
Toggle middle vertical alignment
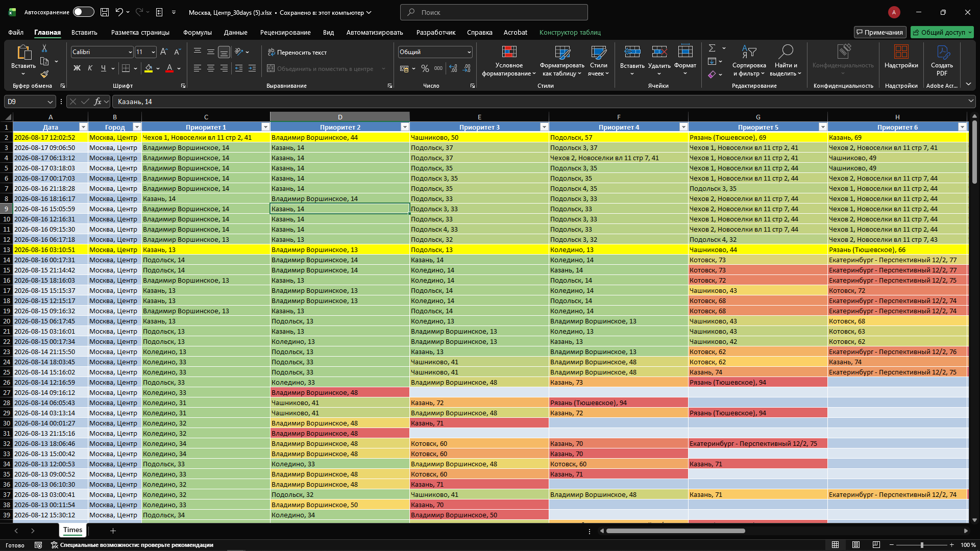211,52
